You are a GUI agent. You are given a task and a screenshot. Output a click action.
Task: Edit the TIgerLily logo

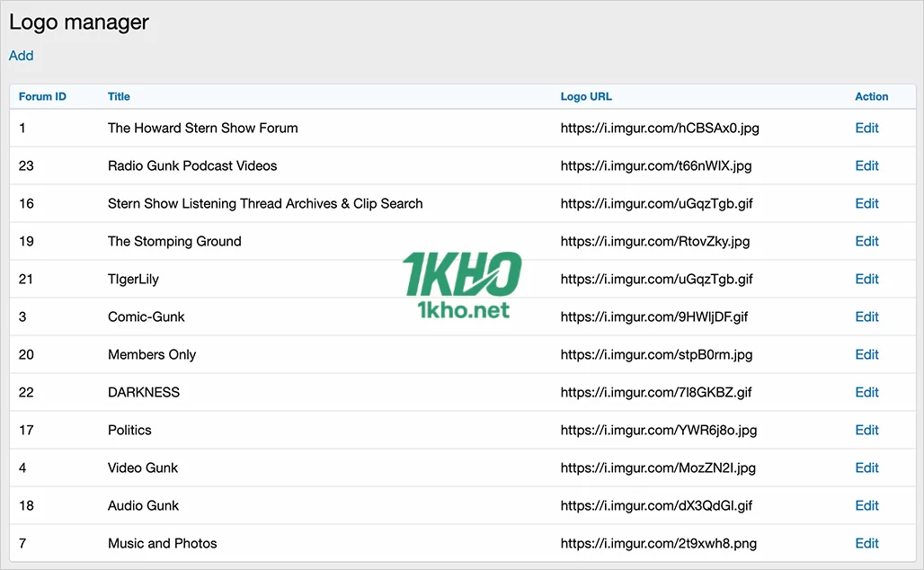point(866,279)
